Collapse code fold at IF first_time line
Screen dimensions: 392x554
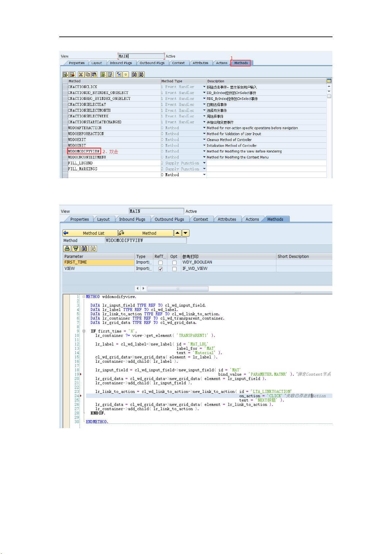point(84,331)
